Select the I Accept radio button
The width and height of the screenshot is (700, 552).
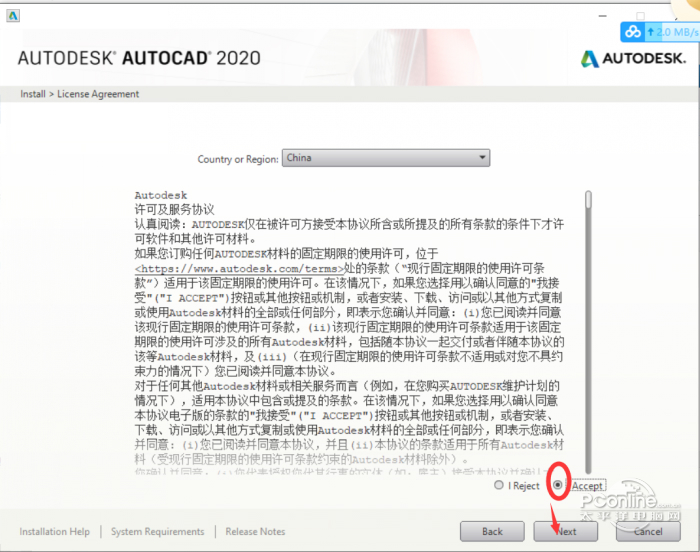pyautogui.click(x=558, y=485)
